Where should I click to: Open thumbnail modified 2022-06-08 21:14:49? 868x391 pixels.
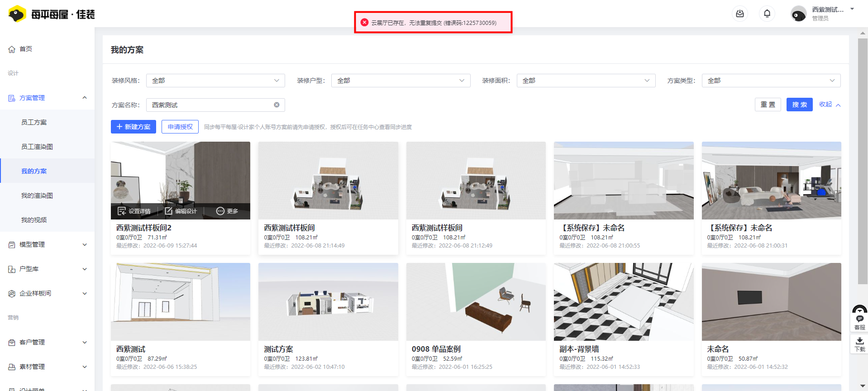coord(328,181)
